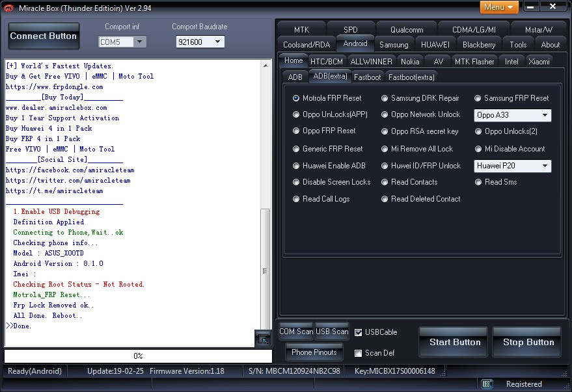
Task: Open the About tab
Action: tap(550, 44)
